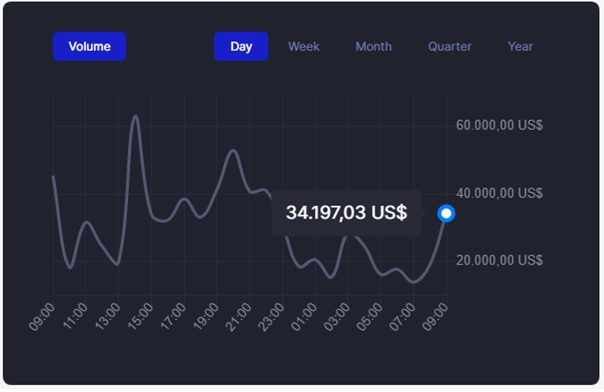
Task: Show the Year view
Action: (520, 47)
